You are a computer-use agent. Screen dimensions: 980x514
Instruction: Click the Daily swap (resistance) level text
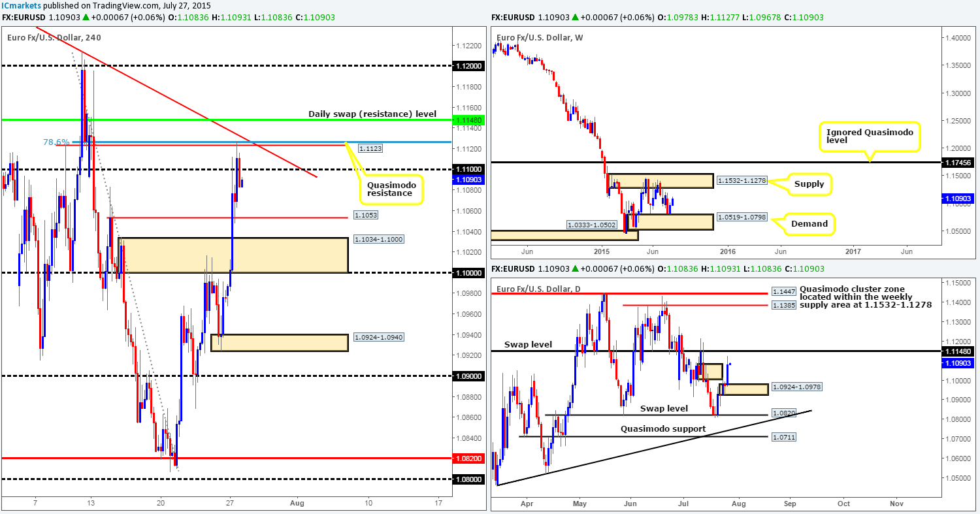point(371,114)
